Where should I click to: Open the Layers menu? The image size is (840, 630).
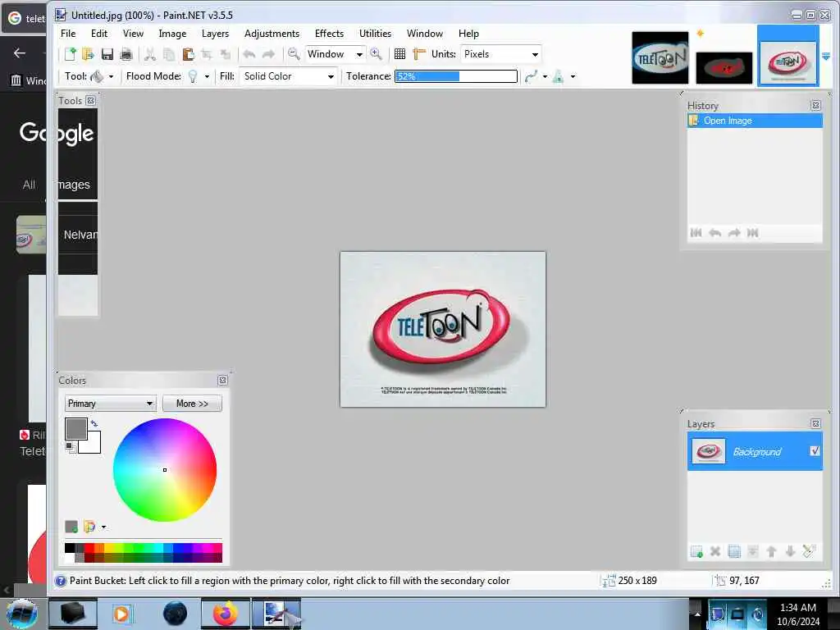point(216,33)
